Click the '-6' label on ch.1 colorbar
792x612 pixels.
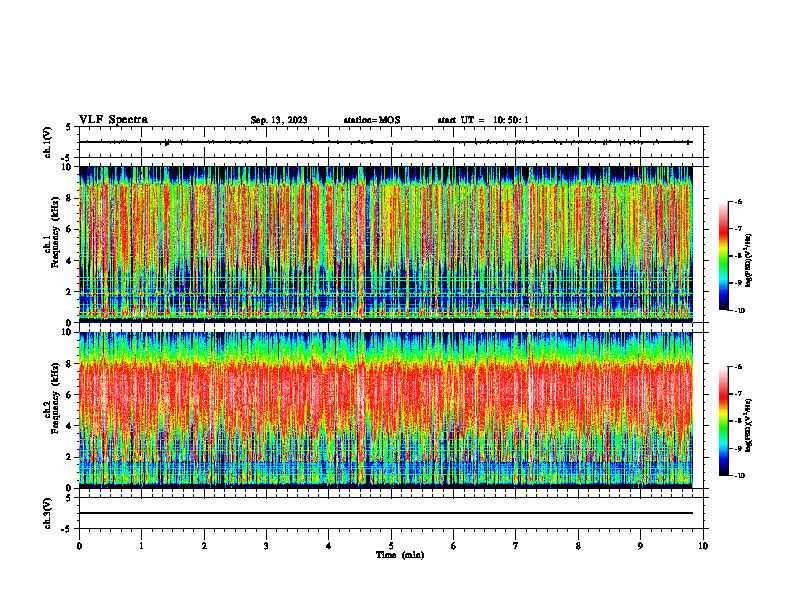coord(738,201)
